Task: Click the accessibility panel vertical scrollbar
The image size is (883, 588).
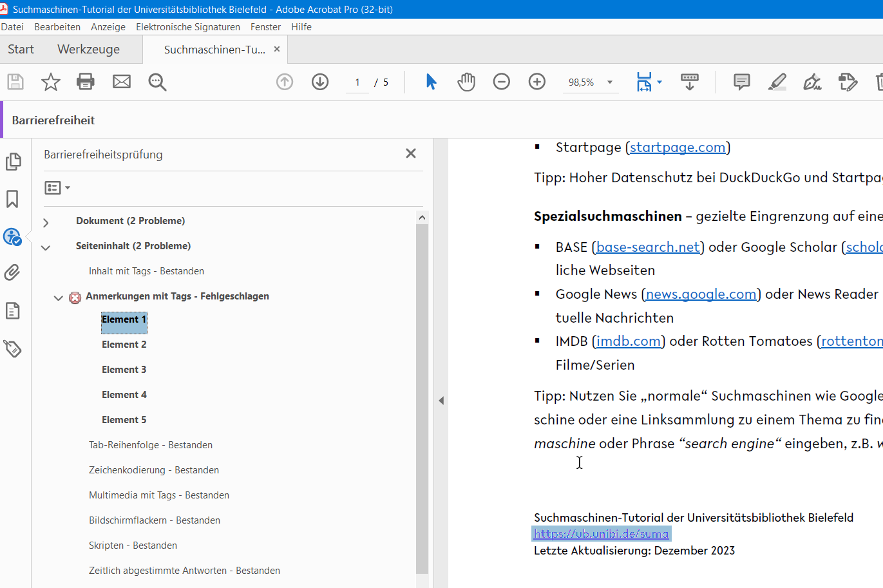Action: (x=422, y=398)
